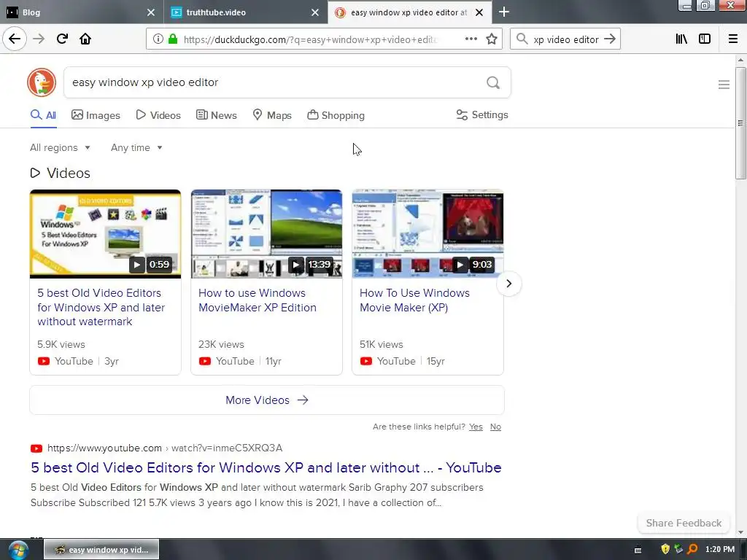Click the taskbar clock 1:20 PM
The height and width of the screenshot is (560, 747).
click(720, 549)
